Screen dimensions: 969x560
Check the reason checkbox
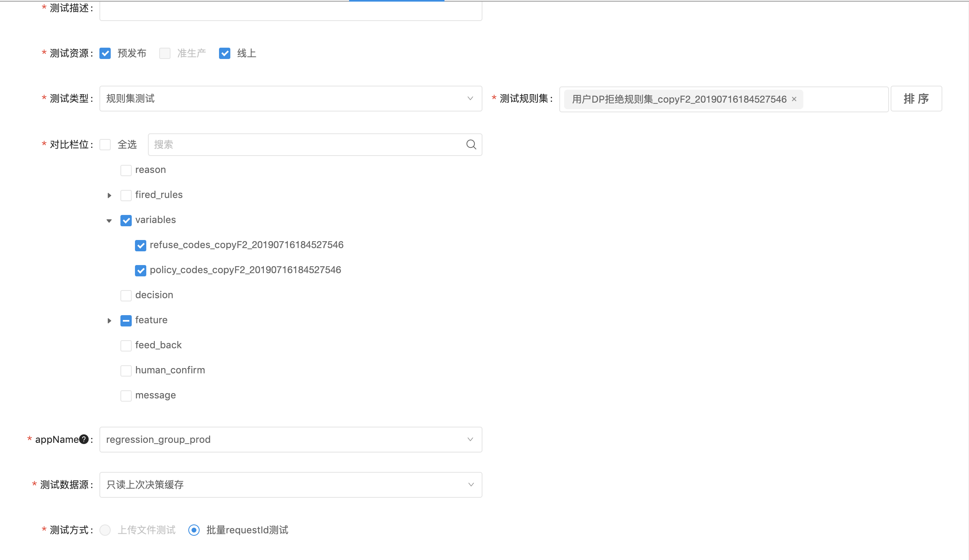(126, 170)
